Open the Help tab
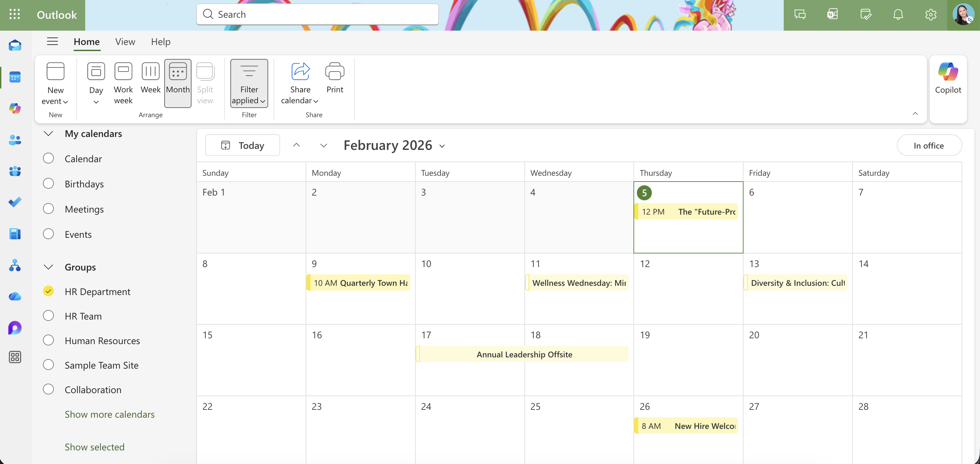Viewport: 980px width, 464px height. click(160, 42)
